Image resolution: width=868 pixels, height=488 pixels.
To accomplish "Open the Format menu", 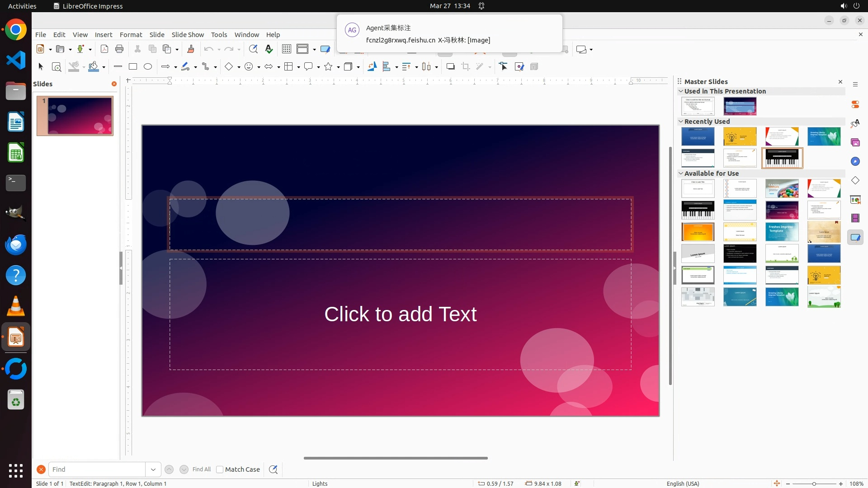I will pos(131,35).
